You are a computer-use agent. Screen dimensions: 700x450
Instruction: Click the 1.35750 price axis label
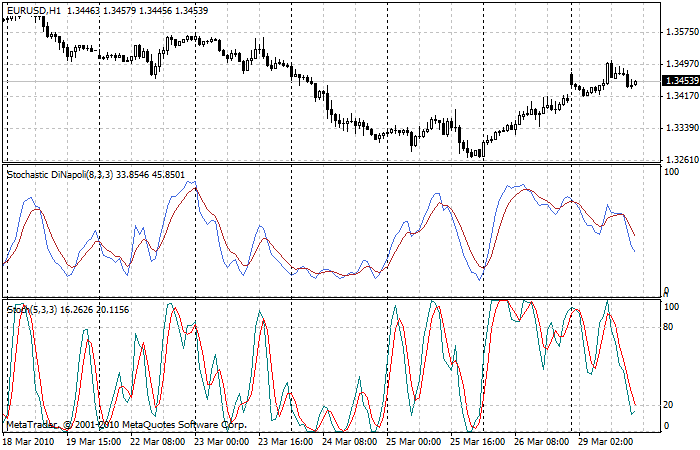(680, 32)
